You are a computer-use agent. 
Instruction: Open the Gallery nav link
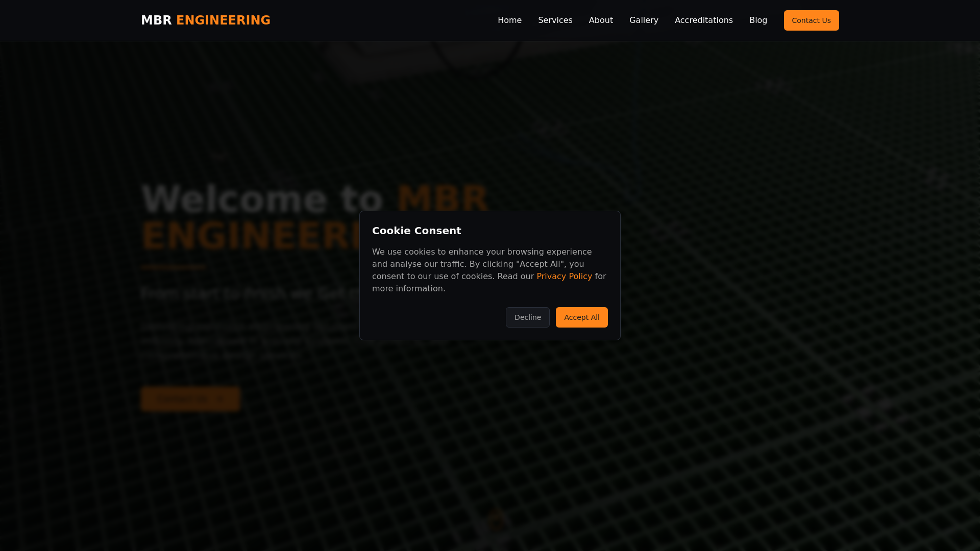tap(644, 20)
